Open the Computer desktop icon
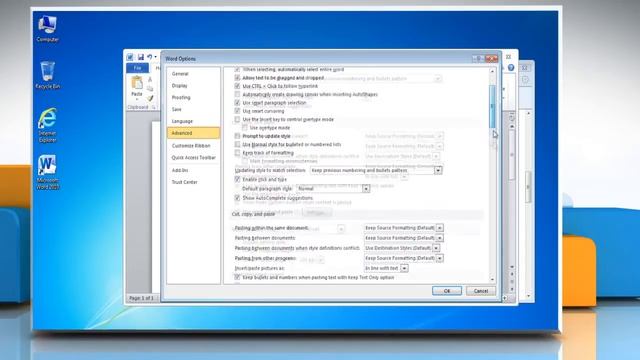 coord(47,28)
